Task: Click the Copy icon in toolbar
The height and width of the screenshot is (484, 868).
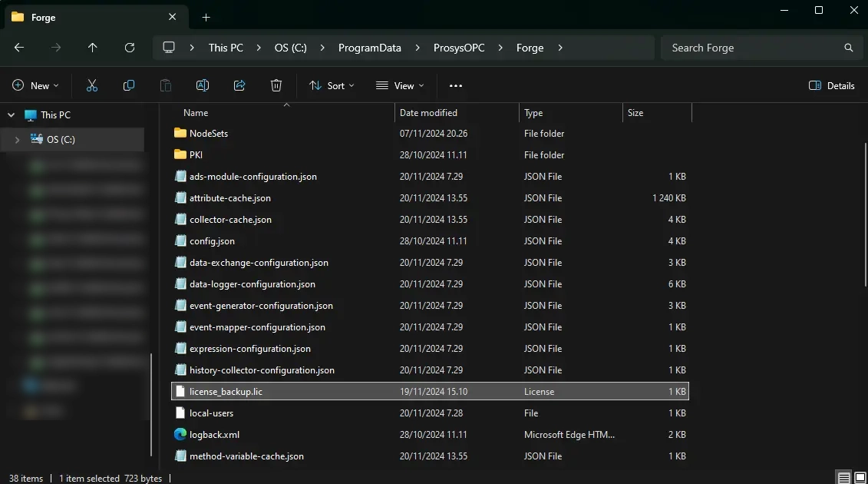Action: [x=128, y=85]
